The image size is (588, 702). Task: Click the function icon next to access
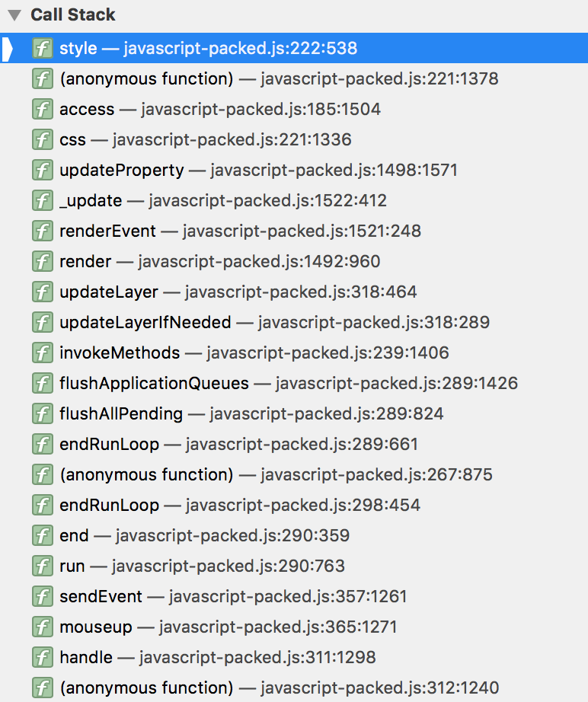pos(43,110)
